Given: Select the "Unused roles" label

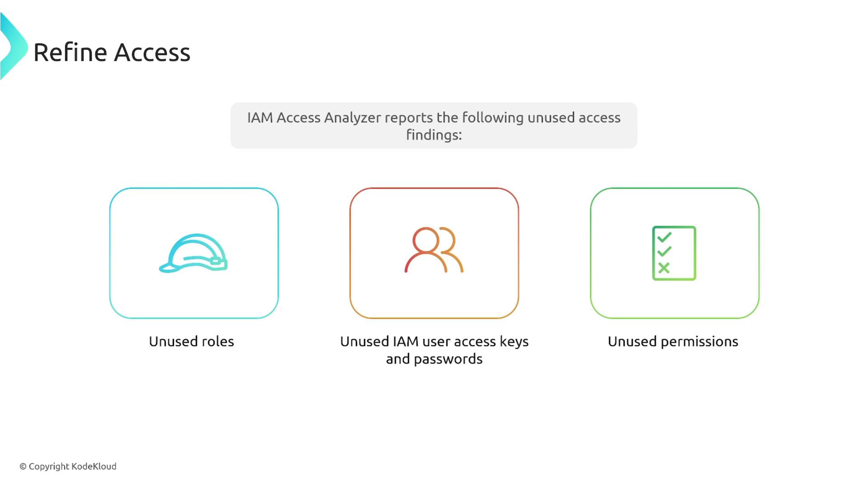Looking at the screenshot, I should (x=192, y=342).
